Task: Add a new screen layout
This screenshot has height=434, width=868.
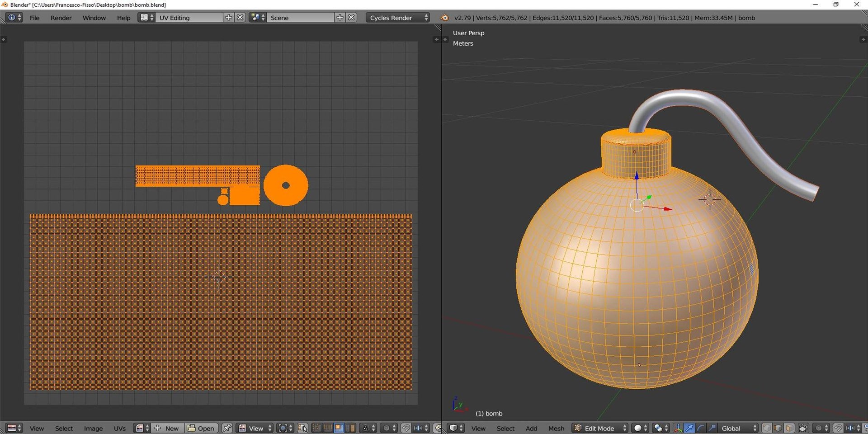Action: 229,18
